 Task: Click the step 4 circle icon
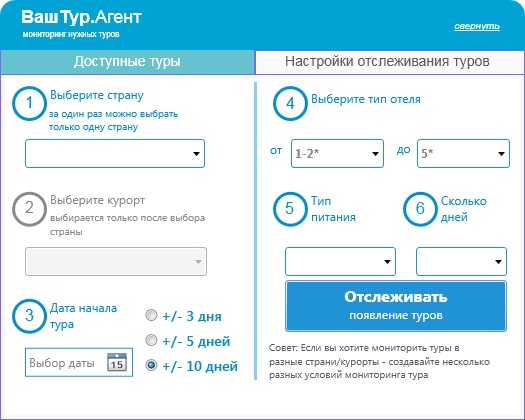290,103
